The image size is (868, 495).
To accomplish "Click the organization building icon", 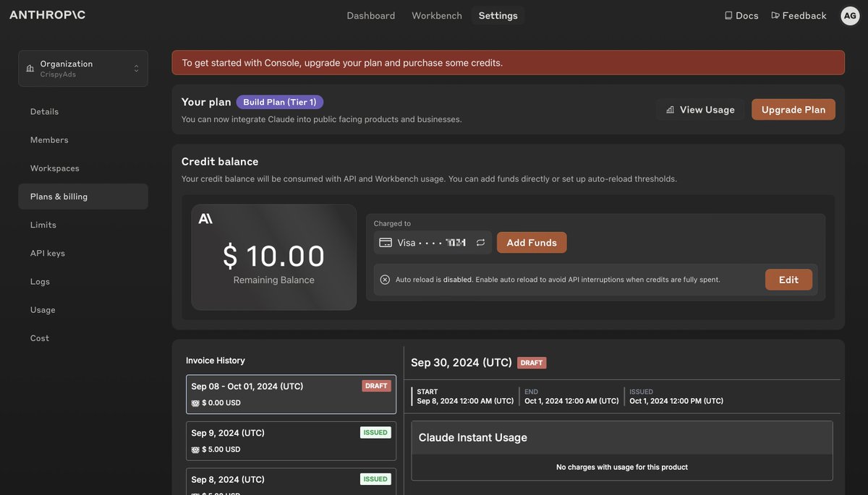I will tap(30, 69).
